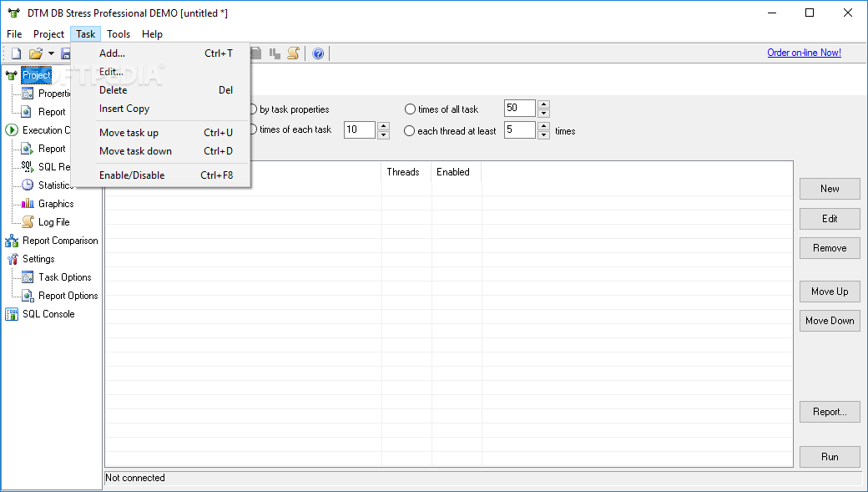Open the File menu
The image size is (868, 492).
(x=14, y=33)
